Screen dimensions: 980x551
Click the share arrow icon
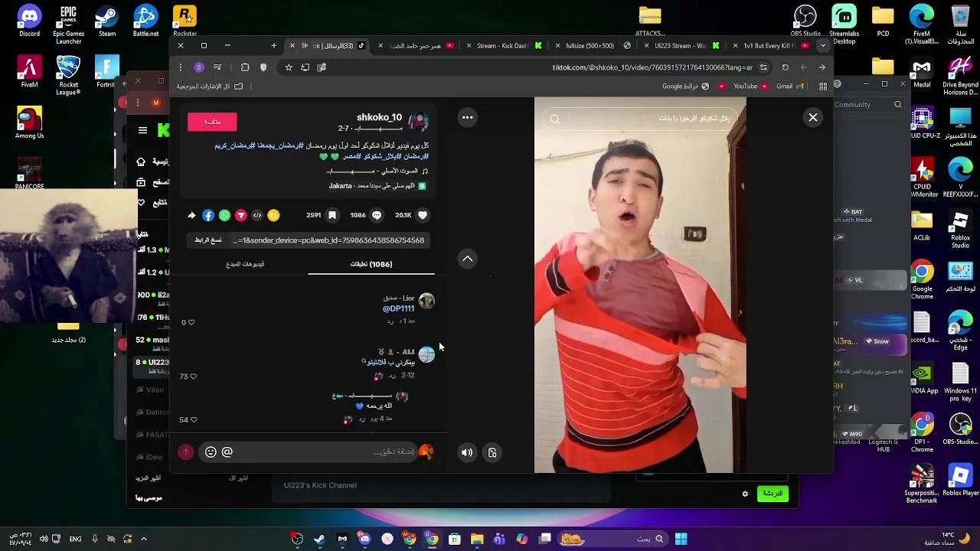tap(191, 216)
